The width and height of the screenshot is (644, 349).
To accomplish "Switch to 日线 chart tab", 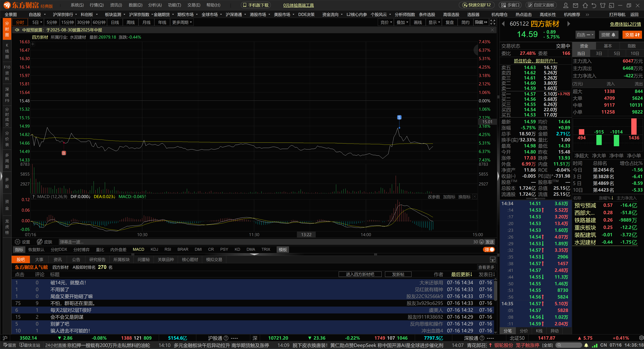I will (115, 22).
